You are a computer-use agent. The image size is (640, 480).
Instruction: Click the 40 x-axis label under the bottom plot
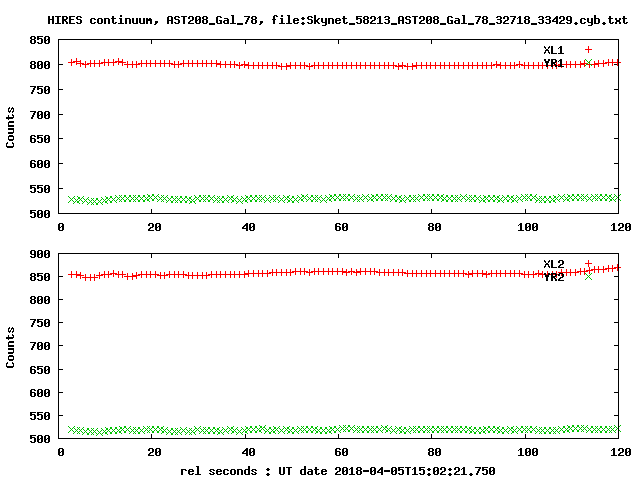coord(248,452)
